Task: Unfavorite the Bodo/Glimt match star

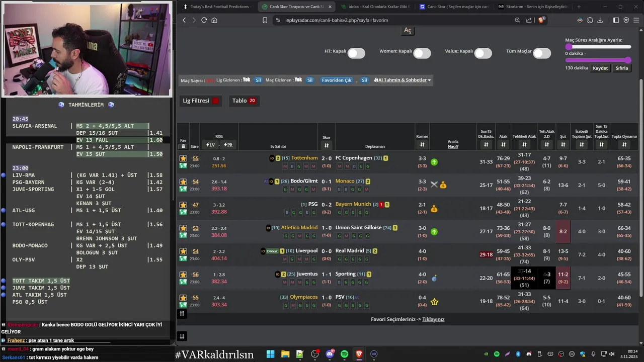Action: point(183,182)
